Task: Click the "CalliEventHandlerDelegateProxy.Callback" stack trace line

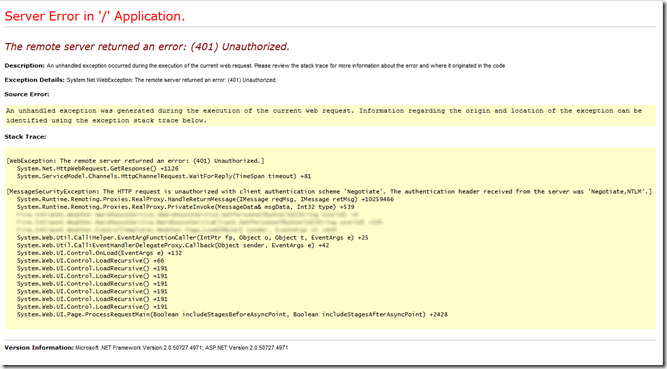Action: 173,246
